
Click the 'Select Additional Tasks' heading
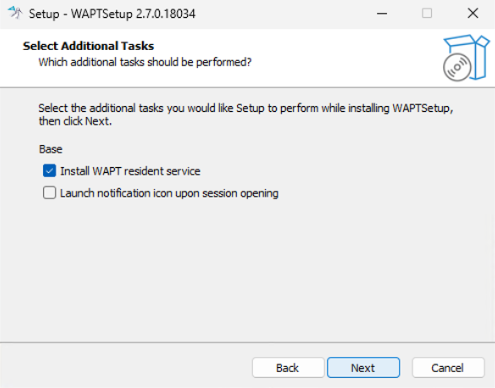click(x=88, y=46)
